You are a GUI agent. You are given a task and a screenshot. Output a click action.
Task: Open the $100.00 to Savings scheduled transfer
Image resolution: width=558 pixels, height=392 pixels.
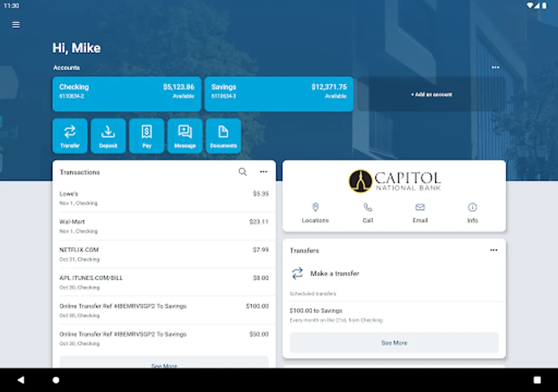394,315
